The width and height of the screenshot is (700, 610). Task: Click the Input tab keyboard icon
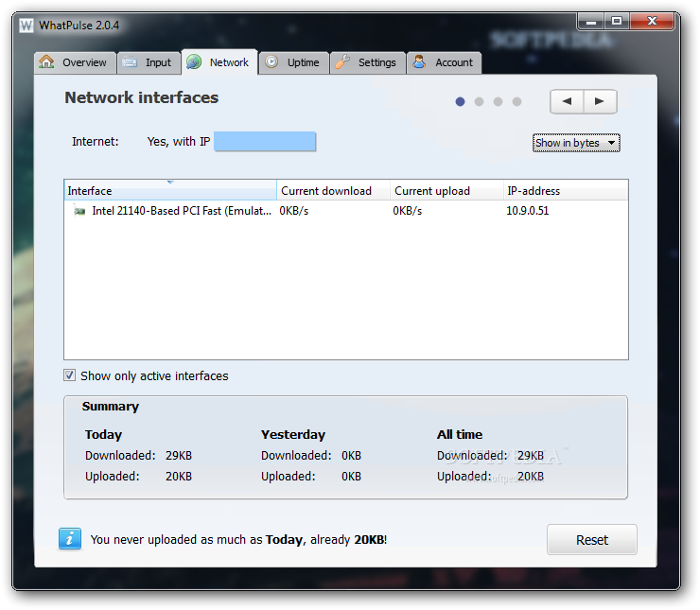pyautogui.click(x=130, y=62)
